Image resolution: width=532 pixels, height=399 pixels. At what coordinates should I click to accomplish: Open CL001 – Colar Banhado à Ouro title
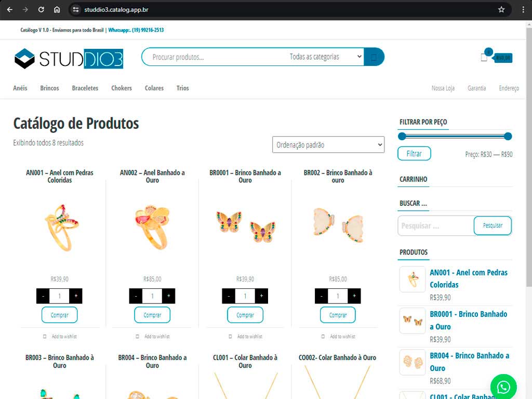point(245,362)
